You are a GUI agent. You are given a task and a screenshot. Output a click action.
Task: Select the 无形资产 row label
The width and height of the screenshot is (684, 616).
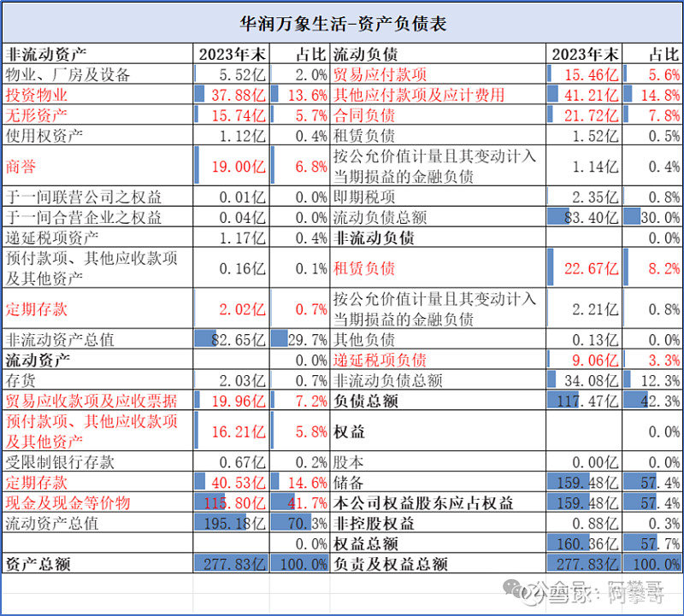tap(36, 115)
